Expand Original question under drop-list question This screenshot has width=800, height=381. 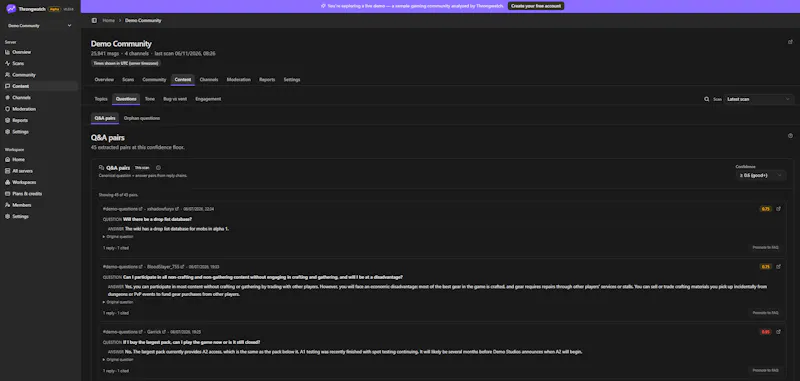(x=118, y=237)
